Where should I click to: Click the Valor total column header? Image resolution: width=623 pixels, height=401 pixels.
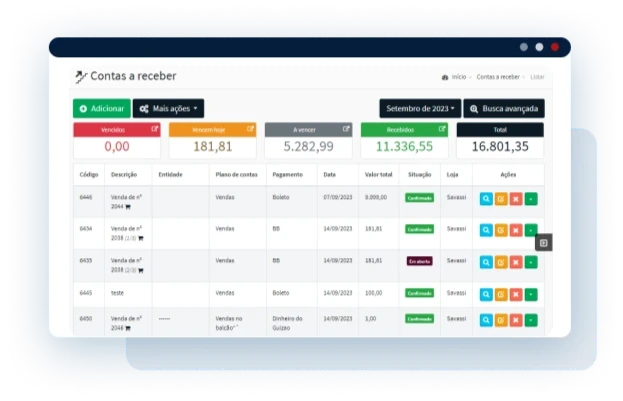pos(378,174)
